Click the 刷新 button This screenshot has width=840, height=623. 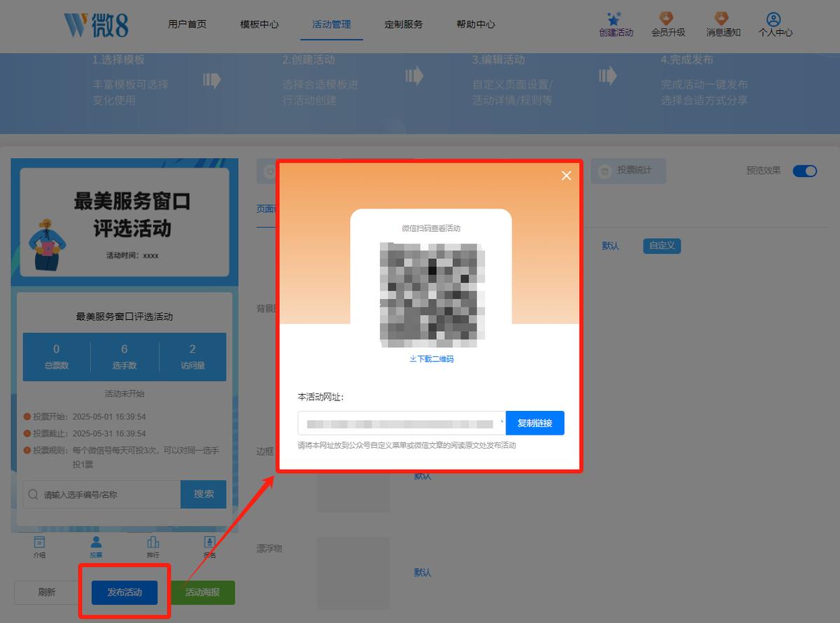coord(47,592)
